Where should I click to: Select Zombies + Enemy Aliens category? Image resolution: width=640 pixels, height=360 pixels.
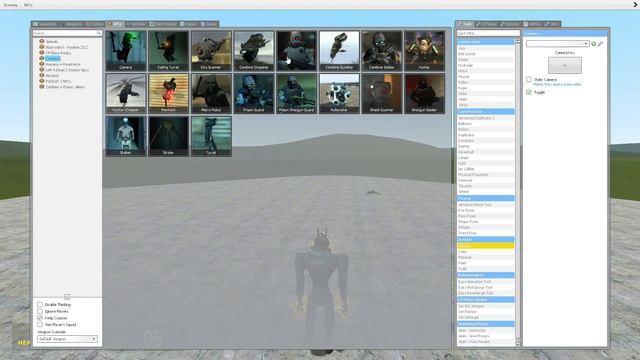(65, 87)
